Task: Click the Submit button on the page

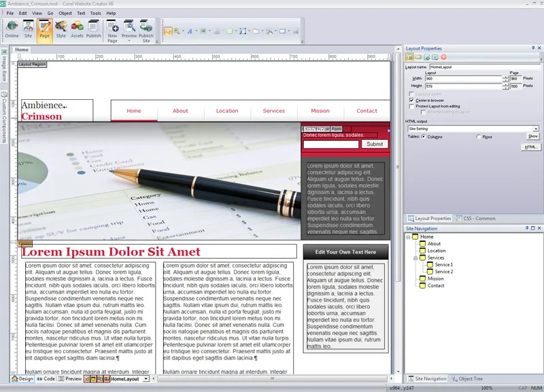Action: (x=375, y=144)
